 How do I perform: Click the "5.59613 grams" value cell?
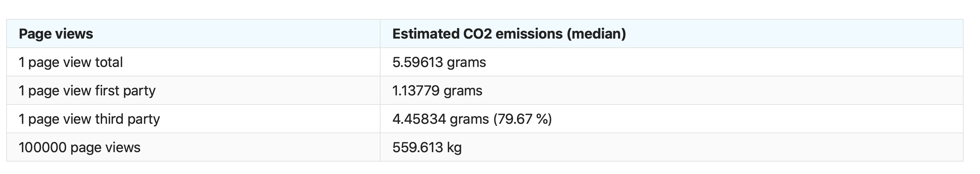(x=439, y=62)
